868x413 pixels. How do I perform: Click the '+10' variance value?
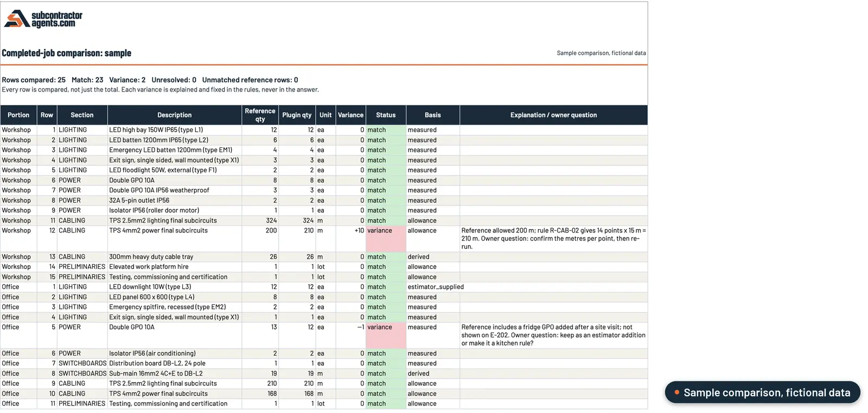click(359, 230)
